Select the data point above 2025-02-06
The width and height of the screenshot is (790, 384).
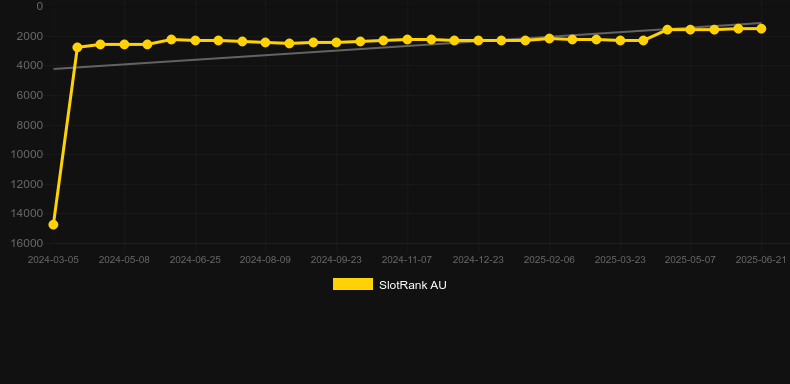(549, 38)
